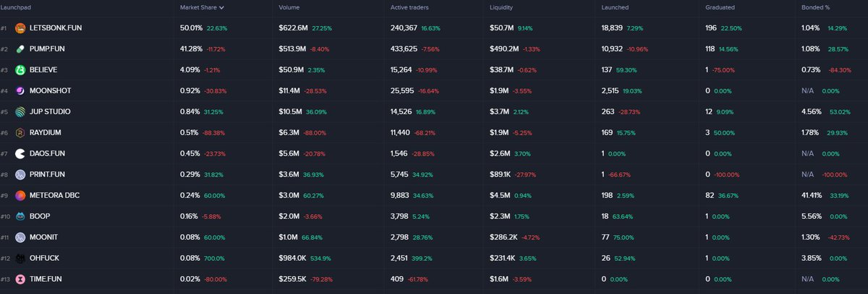Click the TIME.FUN pink hourglass icon
Viewport: 868px width, 294px height.
click(x=20, y=279)
